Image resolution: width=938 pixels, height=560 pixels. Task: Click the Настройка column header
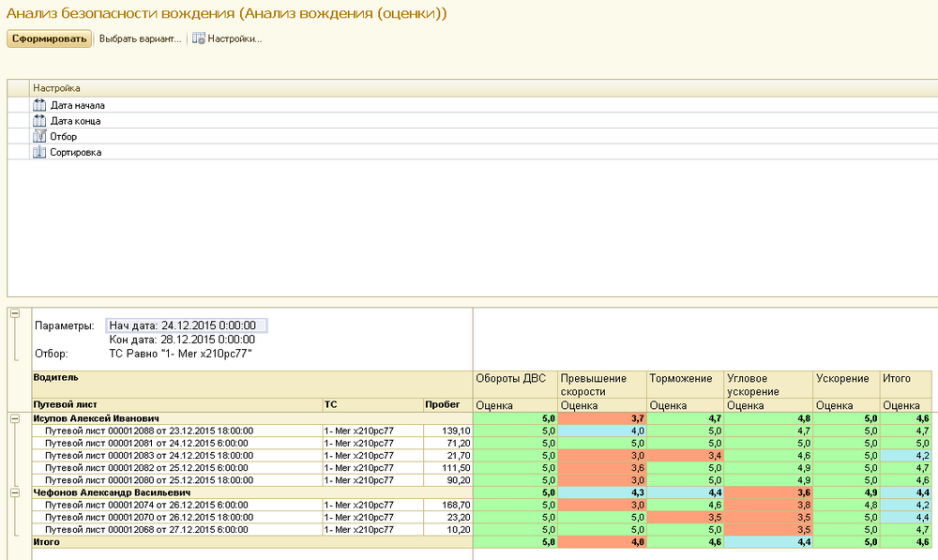[57, 88]
